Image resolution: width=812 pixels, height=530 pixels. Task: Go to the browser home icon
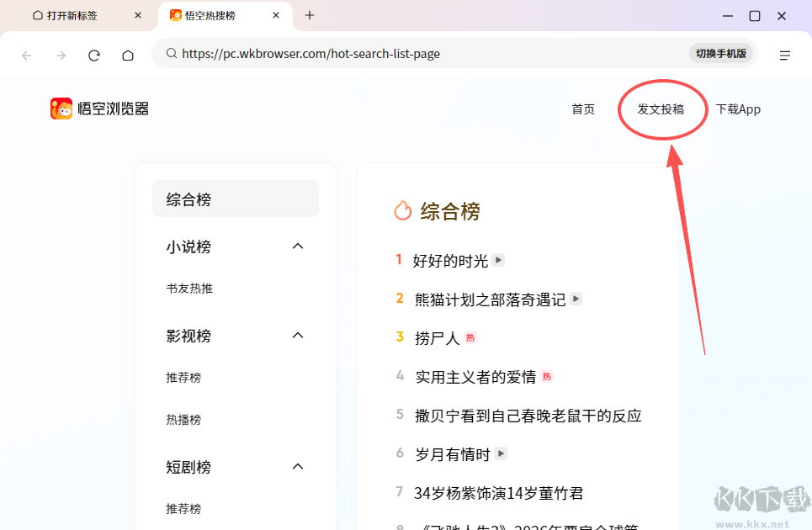pyautogui.click(x=128, y=55)
